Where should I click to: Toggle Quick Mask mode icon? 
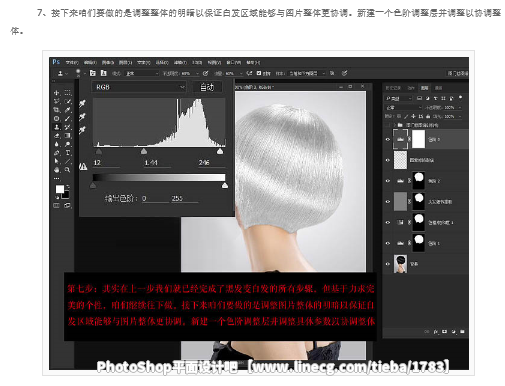click(x=57, y=206)
